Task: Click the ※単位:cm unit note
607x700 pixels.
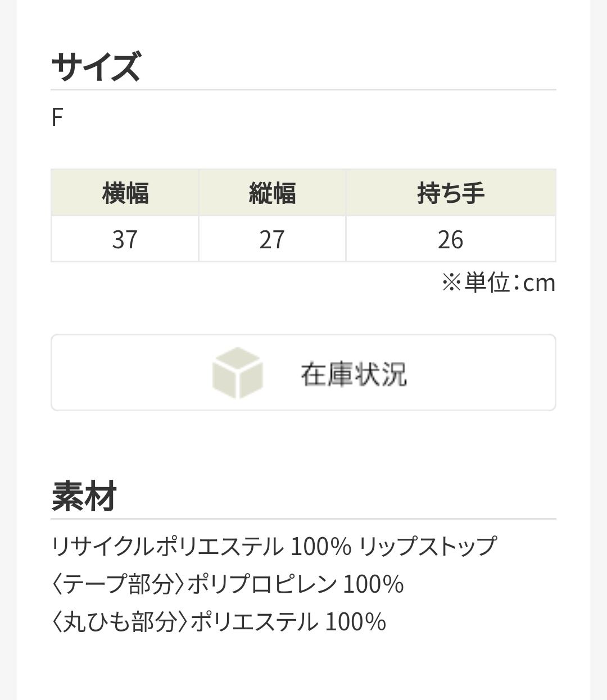Action: (498, 283)
